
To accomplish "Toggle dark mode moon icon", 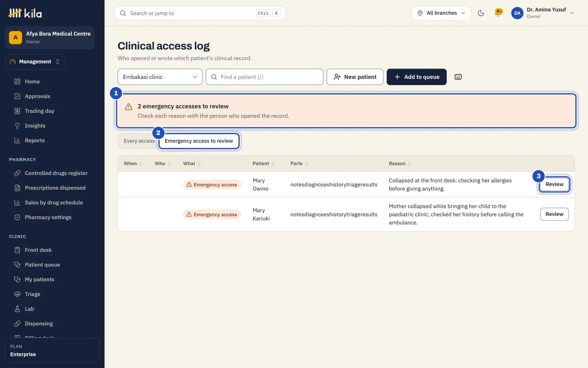I will pos(481,13).
